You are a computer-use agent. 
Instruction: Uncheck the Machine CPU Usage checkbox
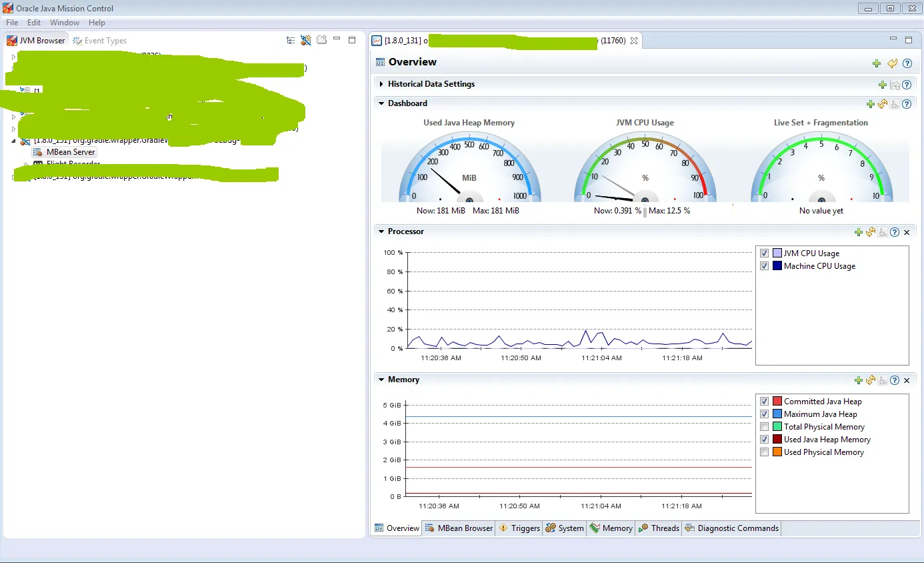[765, 266]
